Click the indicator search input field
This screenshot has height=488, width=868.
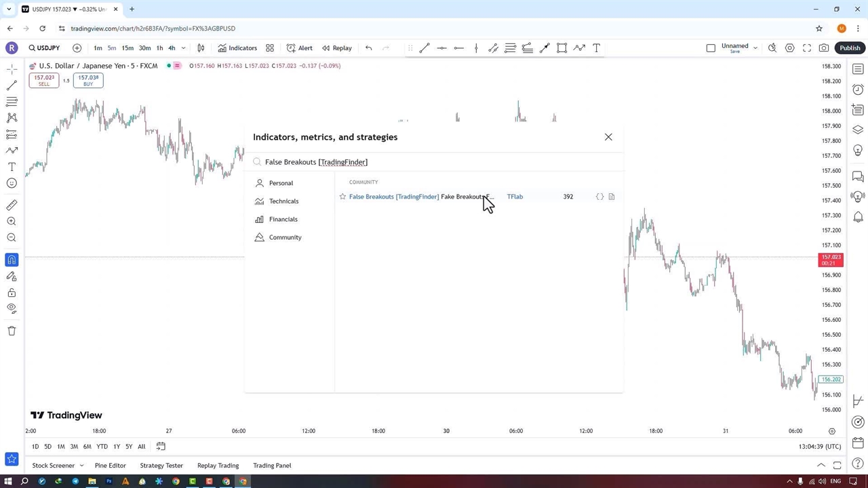click(434, 162)
